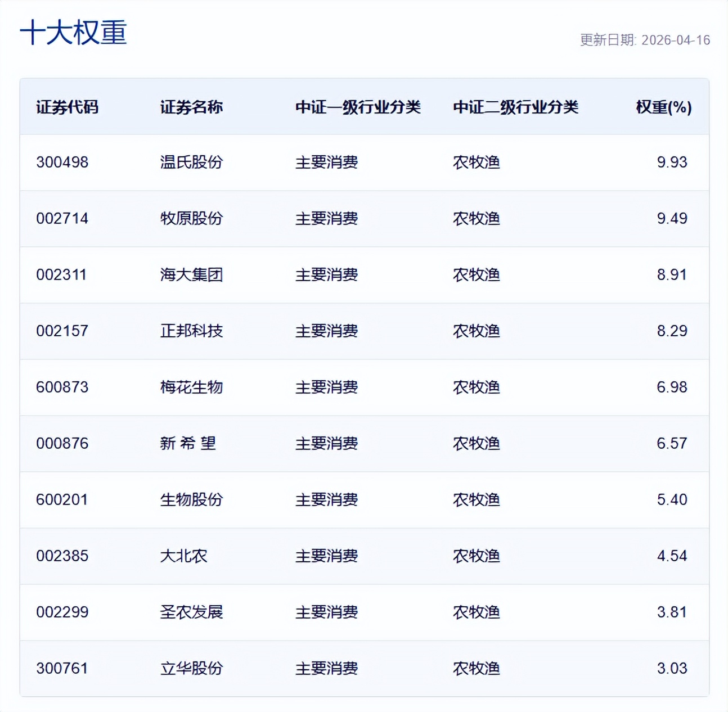Click the weight value '3.81'
Viewport: 728px width, 712px height.
pos(672,612)
